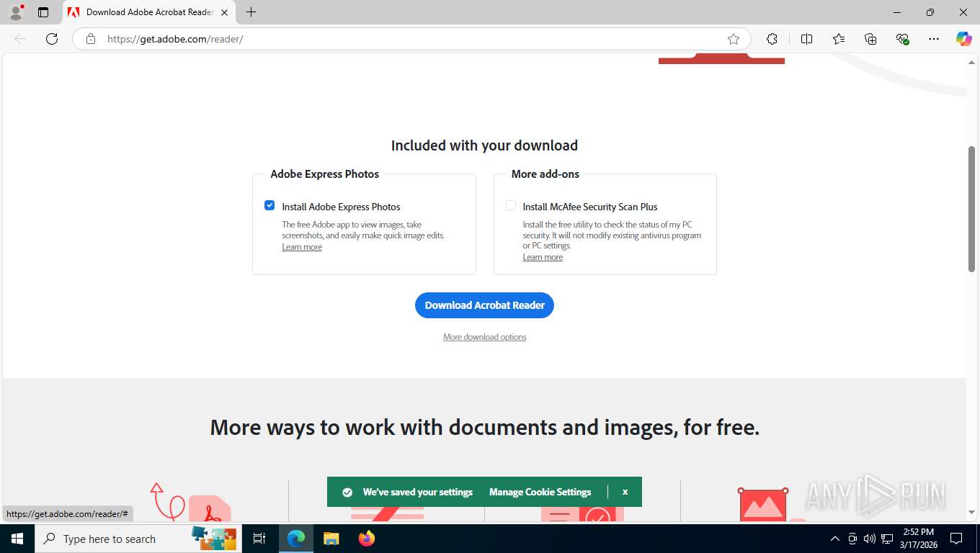Check Install McAfee Security Scan Plus

coord(511,205)
